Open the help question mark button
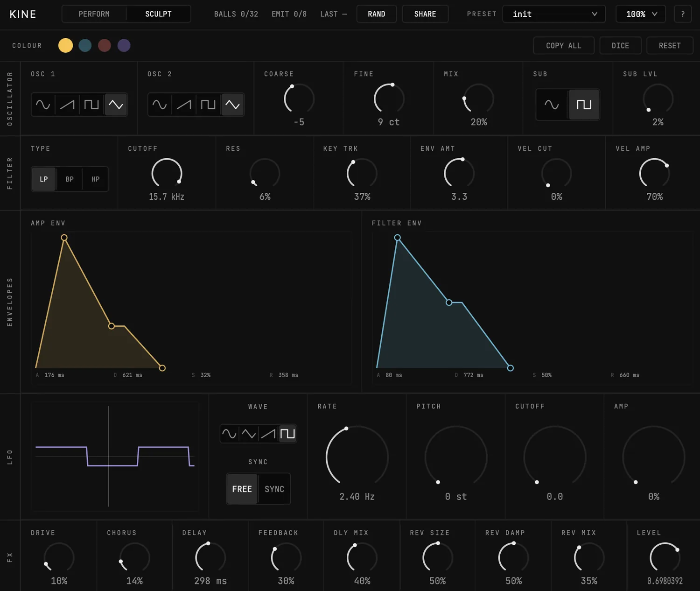700x591 pixels. (x=683, y=14)
